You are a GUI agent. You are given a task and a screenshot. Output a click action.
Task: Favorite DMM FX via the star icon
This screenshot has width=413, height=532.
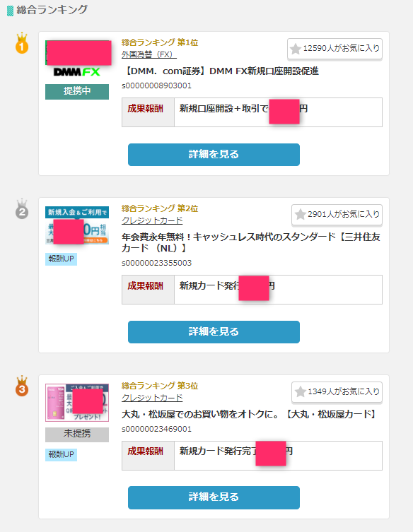(296, 49)
